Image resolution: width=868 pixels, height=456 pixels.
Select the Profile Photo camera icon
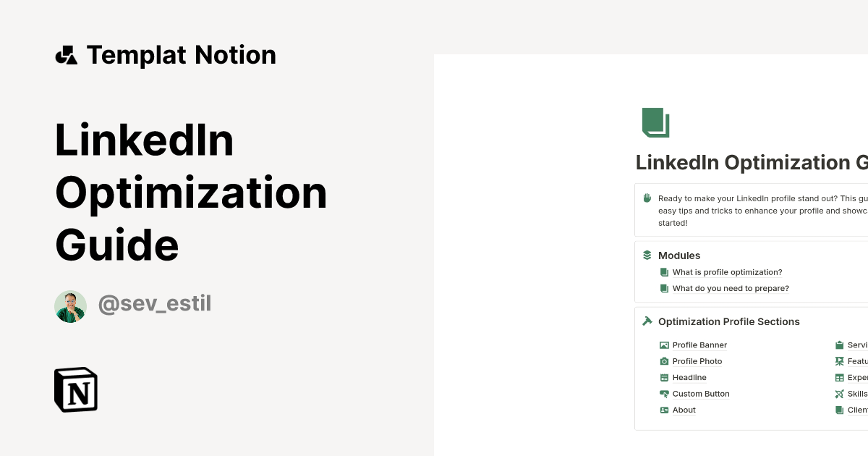point(664,360)
